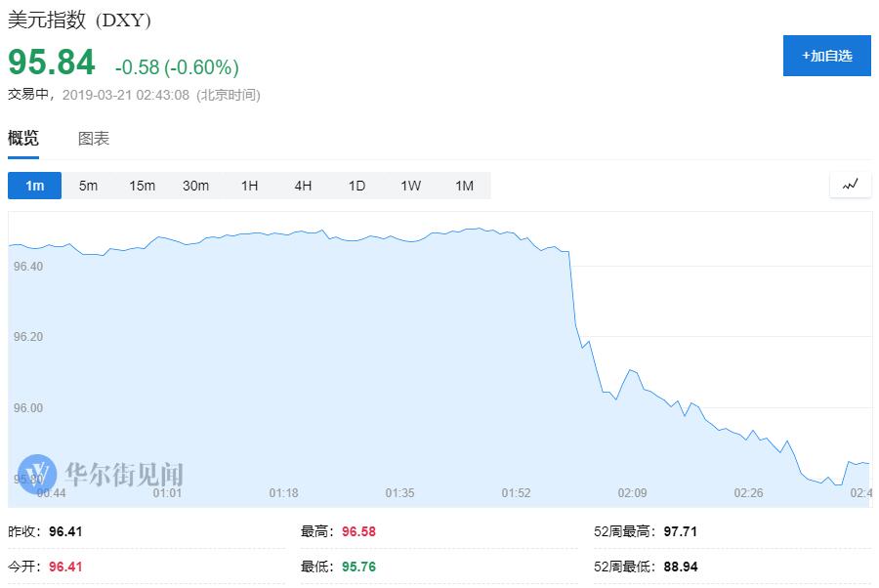Click the chart type line icon
The image size is (879, 588).
point(850,185)
